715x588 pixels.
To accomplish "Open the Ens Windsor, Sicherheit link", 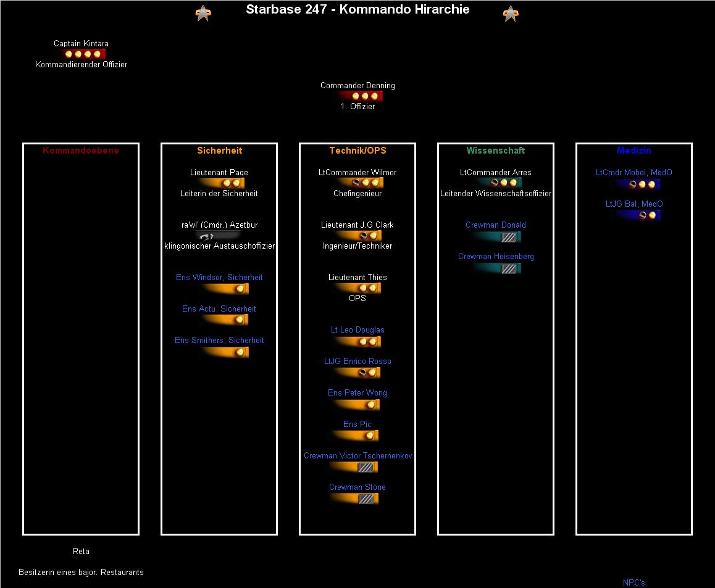I will (219, 278).
